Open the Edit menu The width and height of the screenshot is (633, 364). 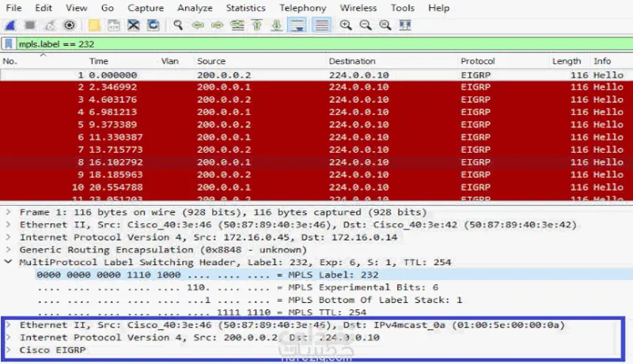[x=44, y=8]
